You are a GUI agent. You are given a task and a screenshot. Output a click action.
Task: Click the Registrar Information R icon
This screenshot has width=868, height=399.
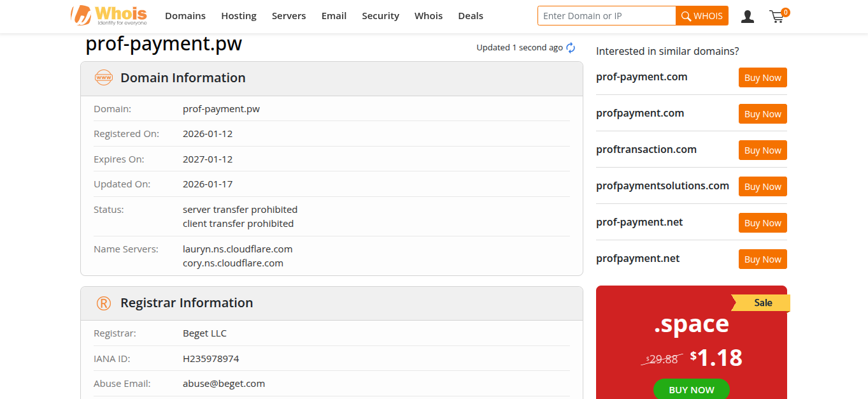point(103,303)
